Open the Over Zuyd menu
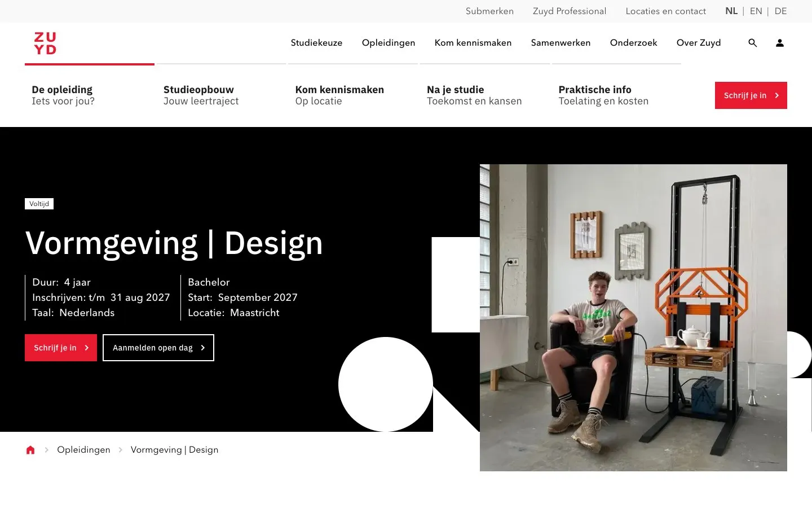This screenshot has width=812, height=508. [x=699, y=43]
